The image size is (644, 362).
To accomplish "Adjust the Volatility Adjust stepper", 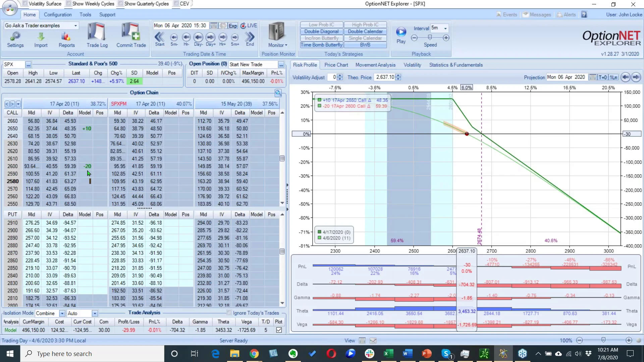I will click(340, 77).
